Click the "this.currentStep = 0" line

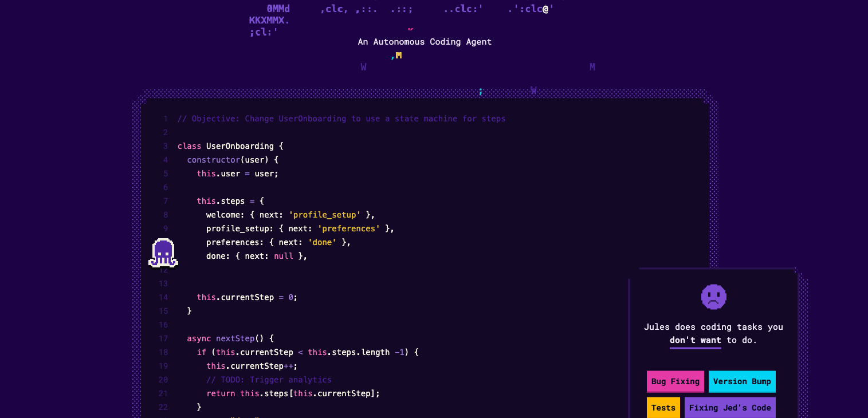(247, 297)
